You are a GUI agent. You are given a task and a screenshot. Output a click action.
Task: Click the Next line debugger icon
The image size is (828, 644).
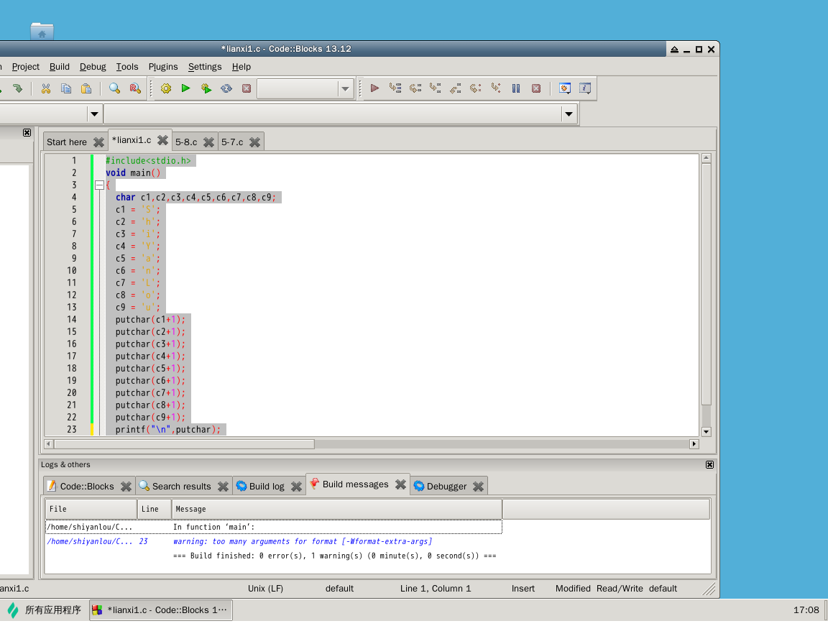pyautogui.click(x=415, y=88)
